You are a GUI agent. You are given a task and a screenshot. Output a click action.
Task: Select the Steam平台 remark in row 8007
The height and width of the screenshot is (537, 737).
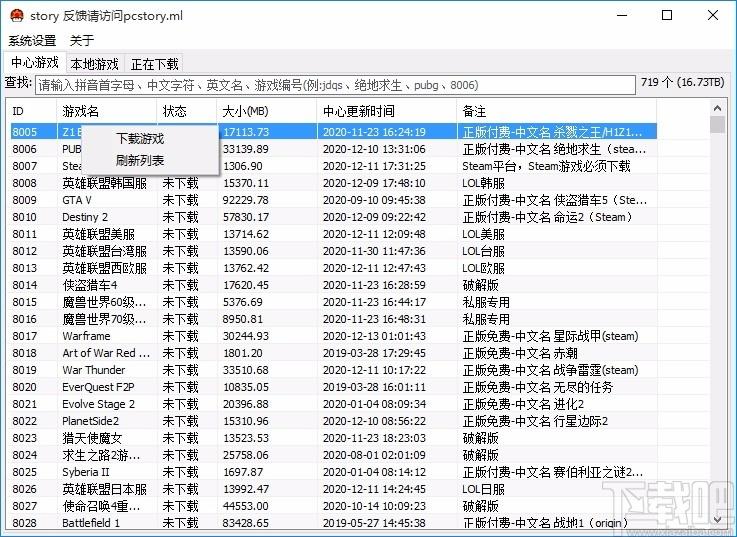click(546, 166)
